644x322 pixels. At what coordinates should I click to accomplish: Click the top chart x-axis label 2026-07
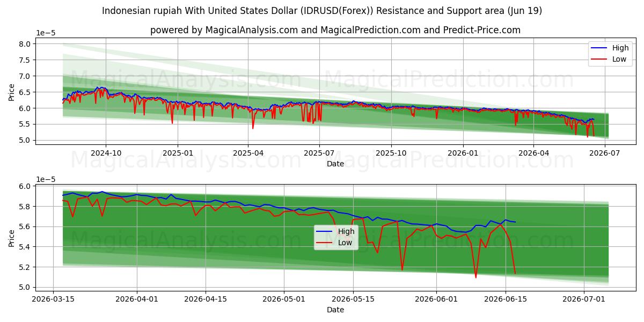coord(605,153)
